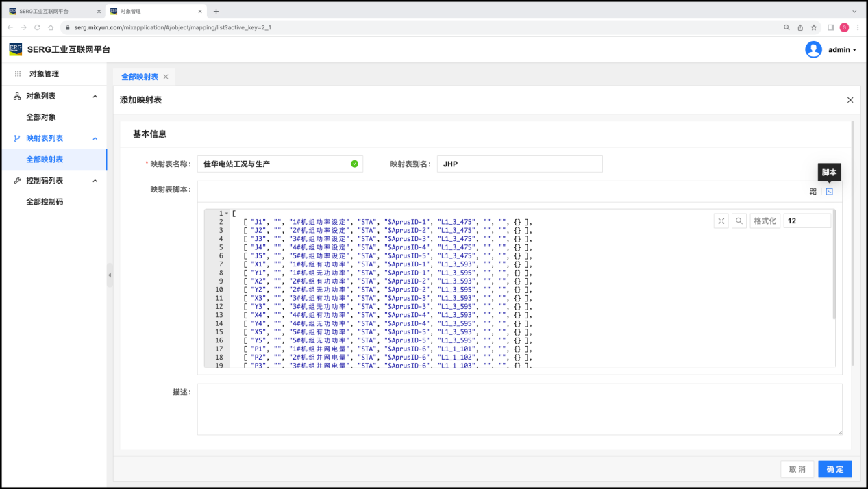868x489 pixels.
Task: Click the 取消 cancel button
Action: coord(797,469)
